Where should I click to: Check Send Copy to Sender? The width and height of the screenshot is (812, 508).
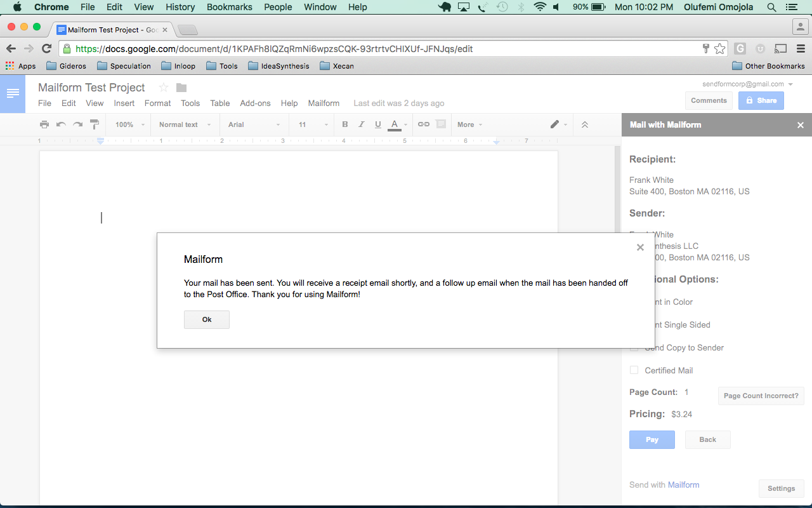[x=634, y=347]
